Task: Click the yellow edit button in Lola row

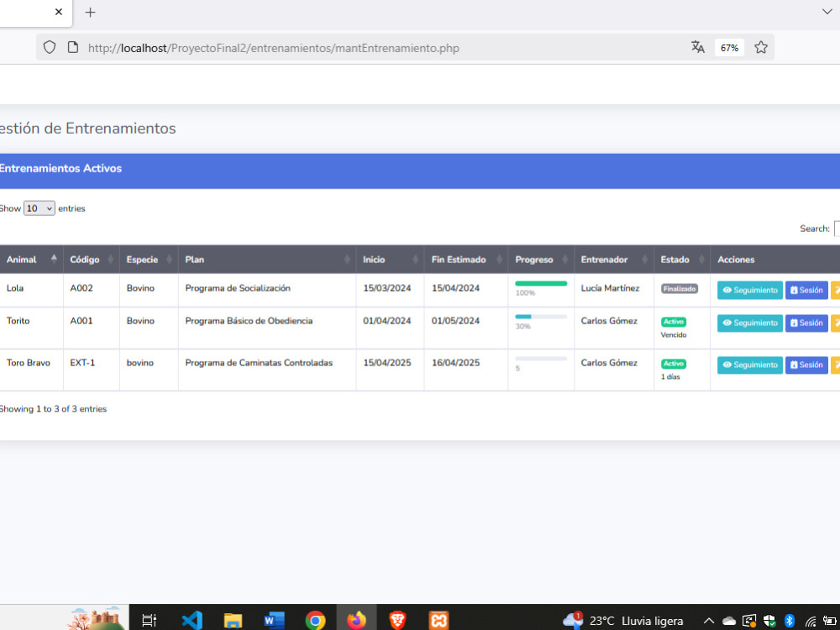Action: [x=836, y=290]
